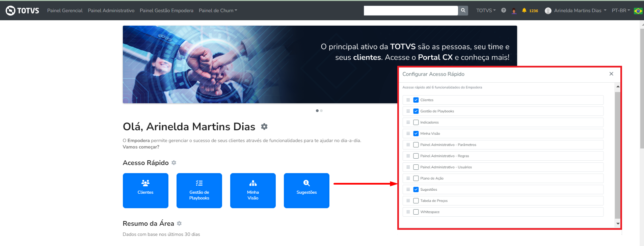Click the top search input field
The width and height of the screenshot is (644, 246).
pyautogui.click(x=411, y=10)
